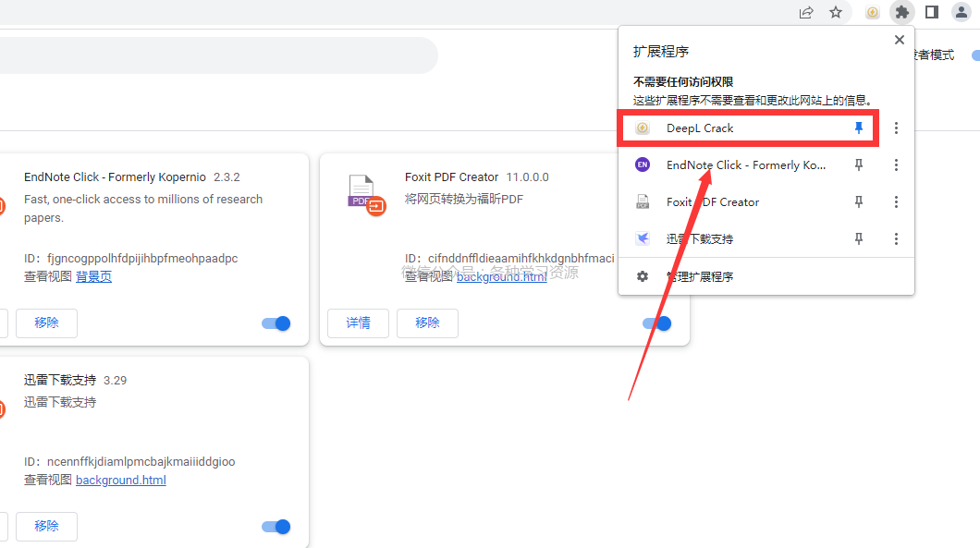Click the gear icon beside 管理扩展程序

tap(643, 276)
